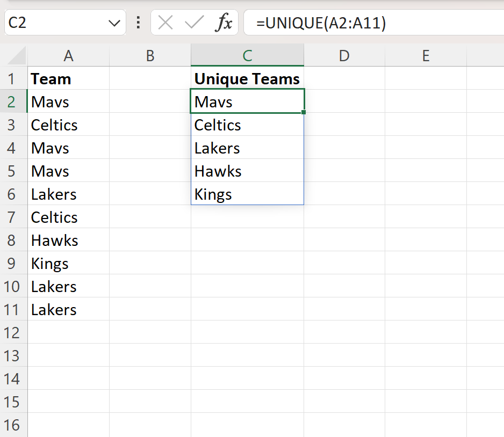The width and height of the screenshot is (504, 437).
Task: Click the Celtics cell in row 3 column A
Action: [x=68, y=125]
